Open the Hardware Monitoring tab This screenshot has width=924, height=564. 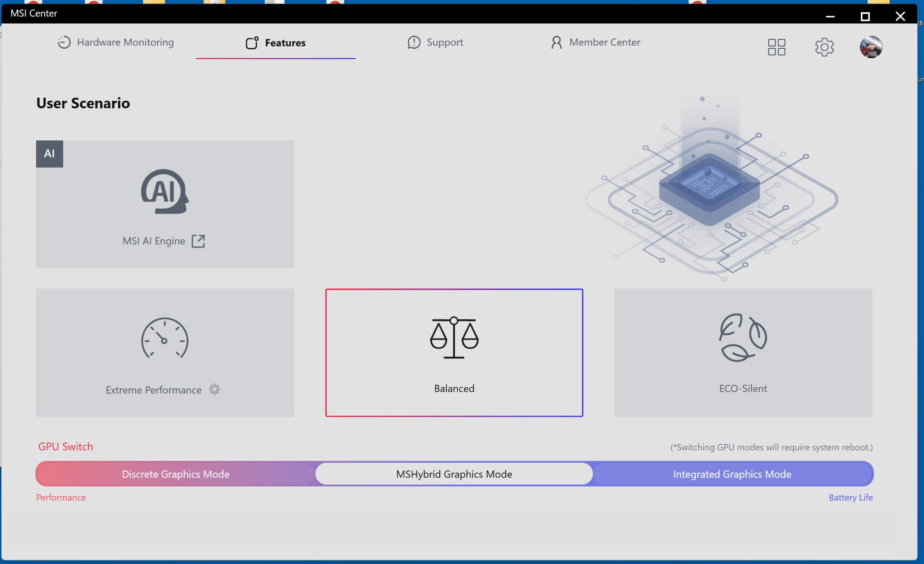tap(116, 42)
